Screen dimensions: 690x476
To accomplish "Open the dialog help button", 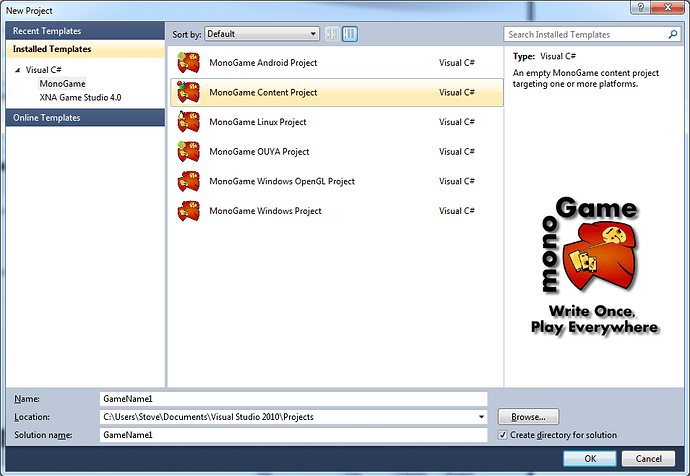I will pos(640,7).
